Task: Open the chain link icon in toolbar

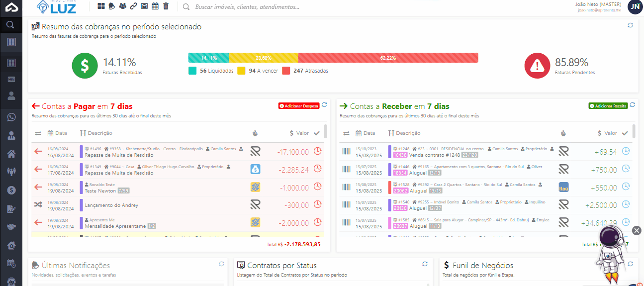Action: point(133,6)
